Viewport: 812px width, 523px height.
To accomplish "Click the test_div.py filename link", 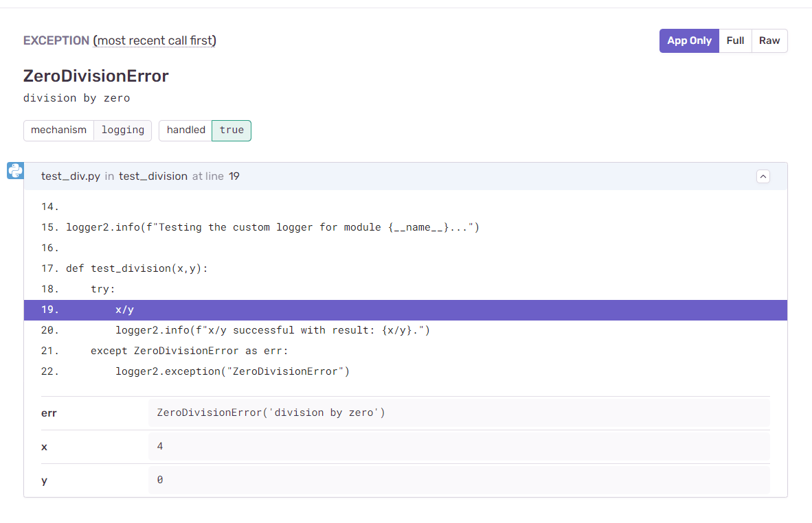I will click(70, 176).
